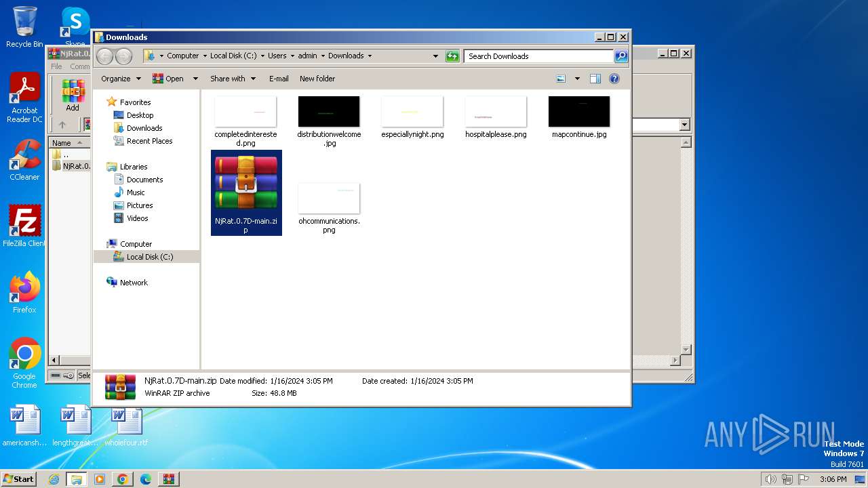Select the wholefour.rtf document on desktop
The width and height of the screenshot is (868, 488).
[x=126, y=426]
